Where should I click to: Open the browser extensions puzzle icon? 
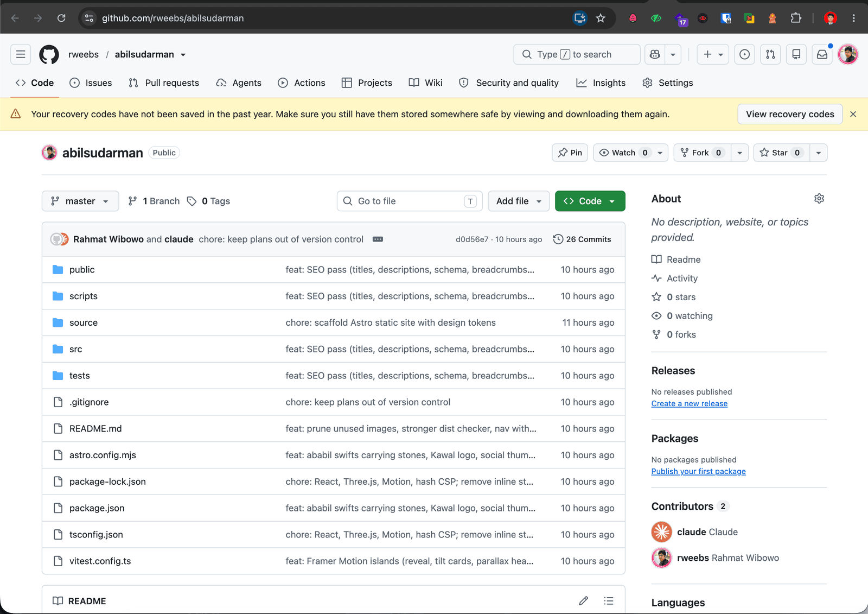[796, 18]
